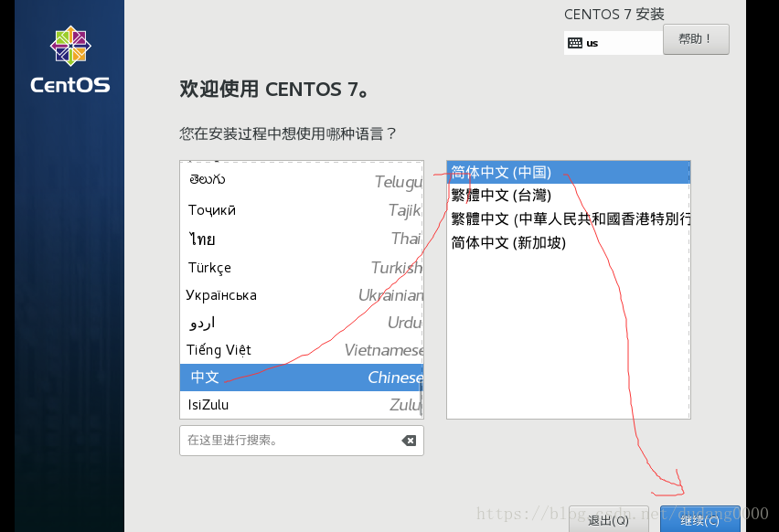The width and height of the screenshot is (779, 532).
Task: Select Українська (Ukrainian) language row
Action: pos(302,295)
